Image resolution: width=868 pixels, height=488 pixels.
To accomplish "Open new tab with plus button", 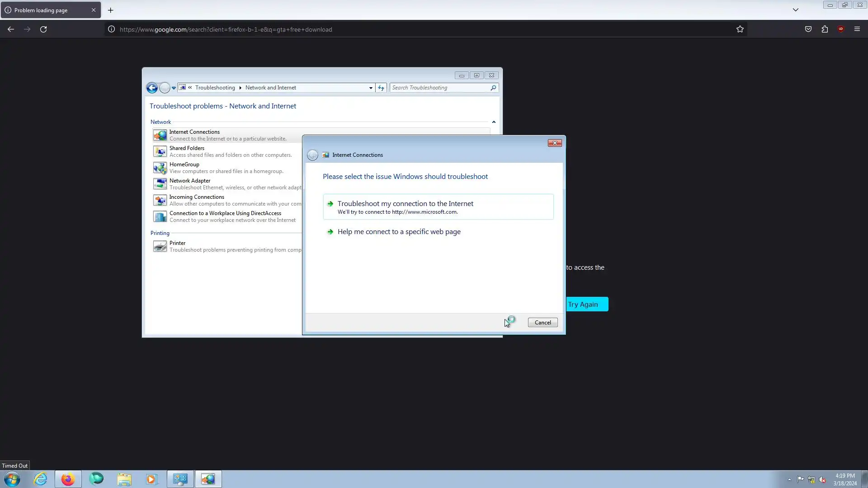I will (110, 10).
